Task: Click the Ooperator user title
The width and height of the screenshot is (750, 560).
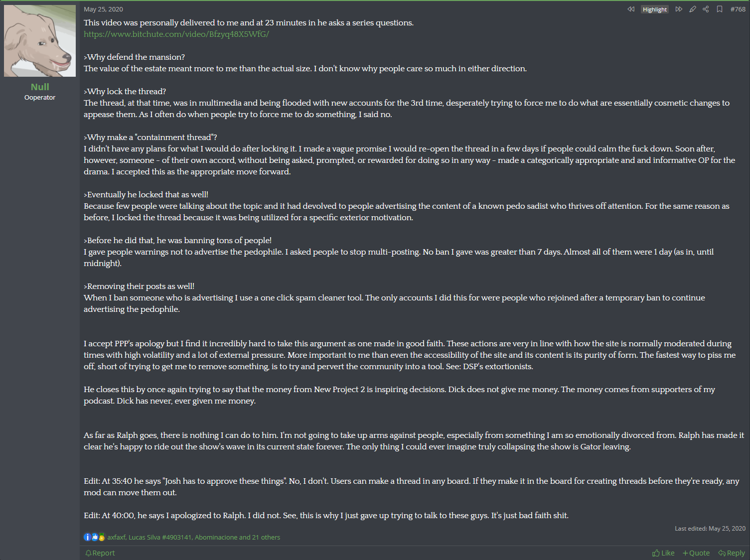Action: click(x=40, y=98)
